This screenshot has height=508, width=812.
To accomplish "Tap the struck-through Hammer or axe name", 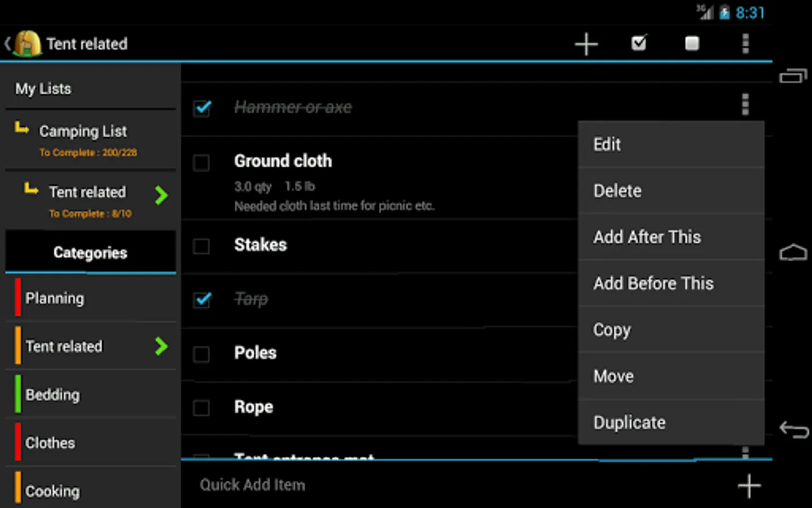I will click(x=293, y=107).
